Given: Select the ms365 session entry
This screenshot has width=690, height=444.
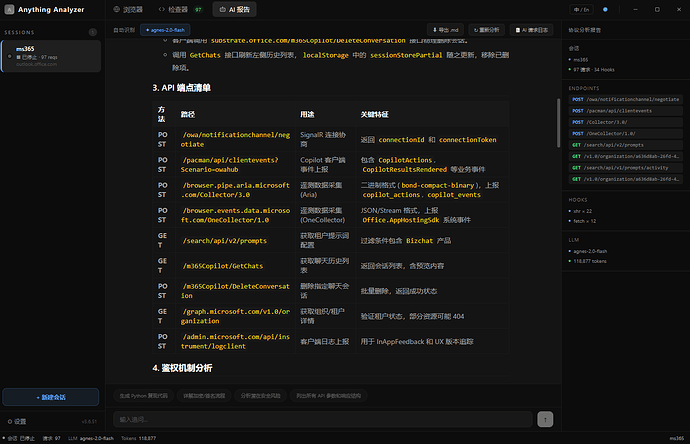Looking at the screenshot, I should tap(51, 56).
